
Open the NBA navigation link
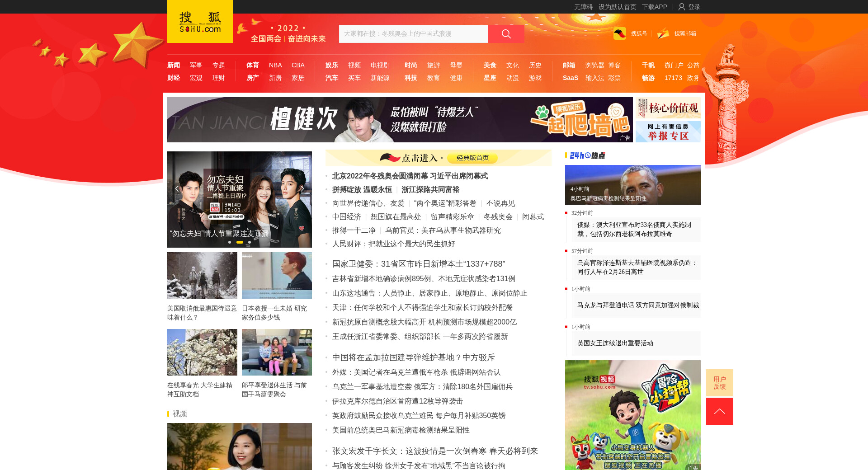(x=275, y=65)
